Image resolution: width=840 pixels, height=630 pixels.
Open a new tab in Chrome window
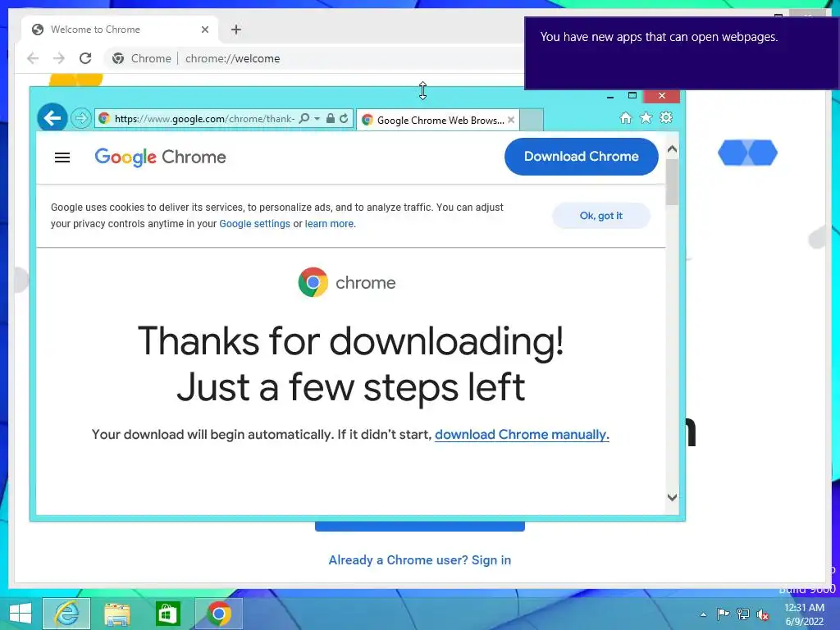[235, 30]
